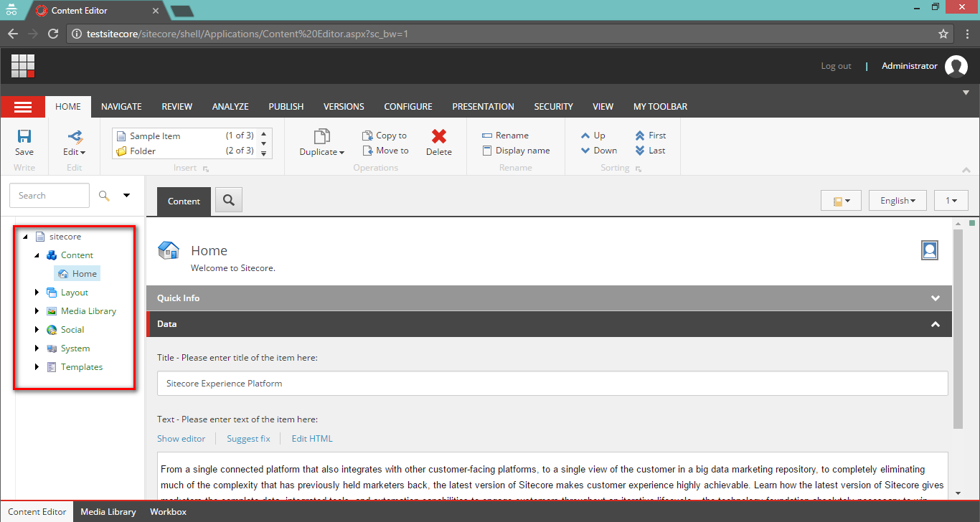
Task: Click the Title text field
Action: click(x=552, y=384)
